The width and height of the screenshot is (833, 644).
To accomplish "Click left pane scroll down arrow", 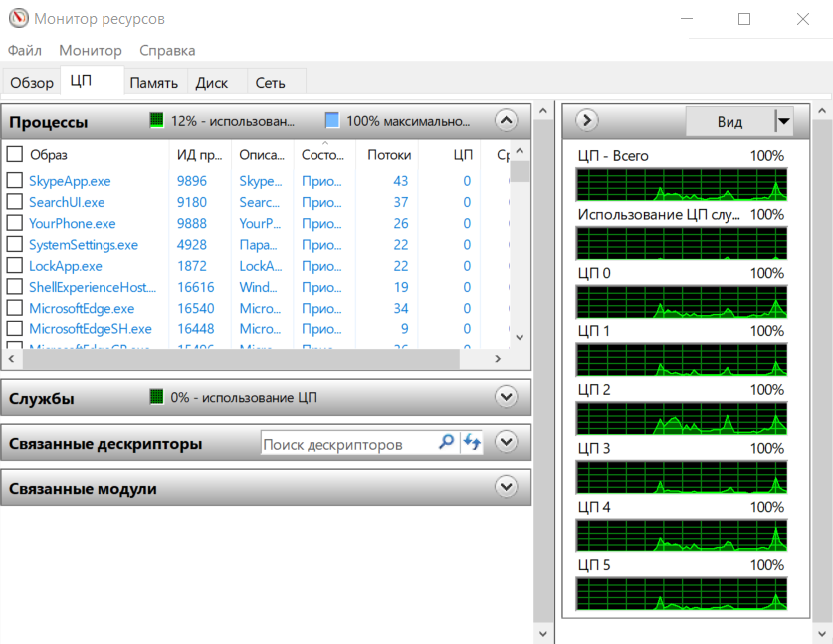I will coord(543,633).
